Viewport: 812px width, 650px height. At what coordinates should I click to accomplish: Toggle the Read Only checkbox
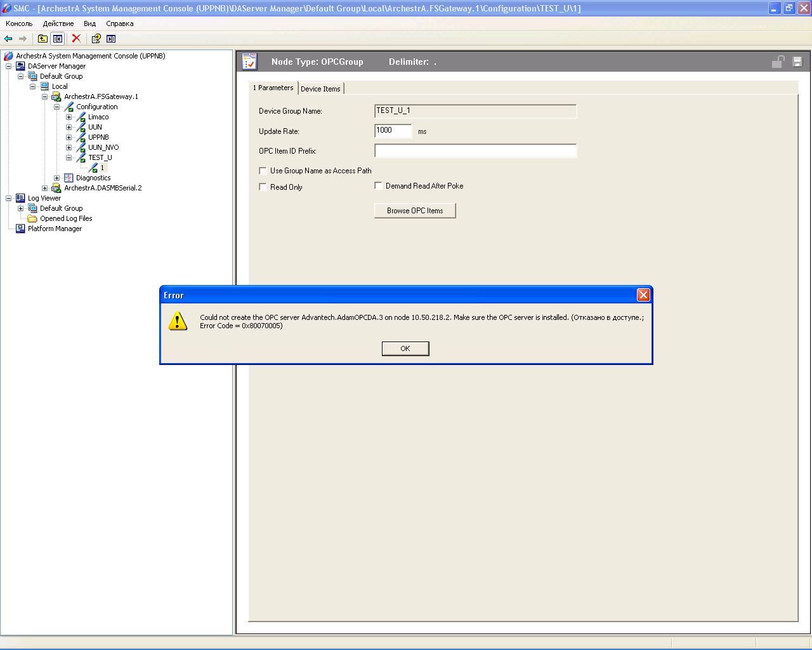(263, 187)
